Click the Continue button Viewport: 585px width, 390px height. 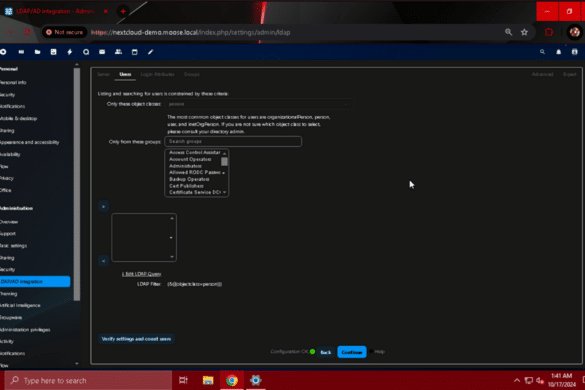coord(352,352)
